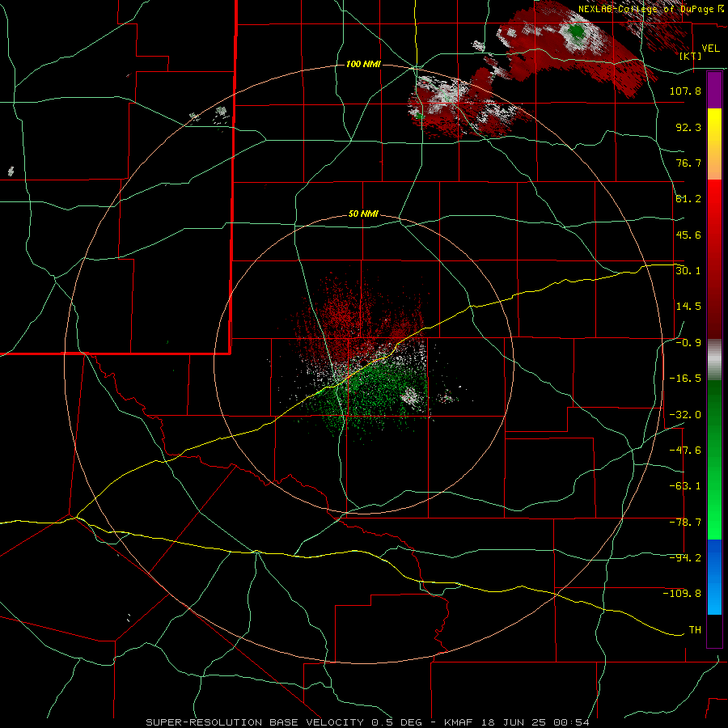The image size is (728, 728).
Task: Click the -94.2 velocity scale value
Action: tap(685, 558)
